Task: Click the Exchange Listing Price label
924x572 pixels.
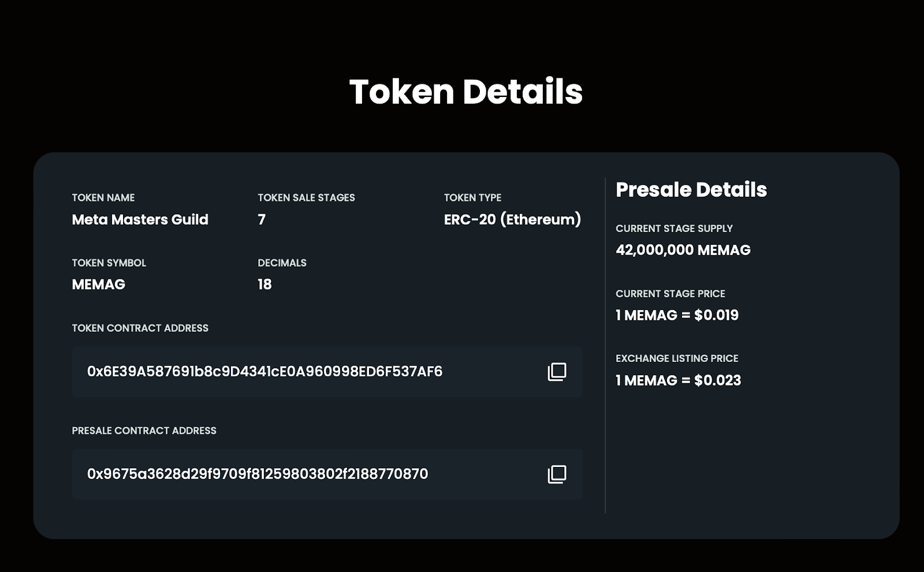Action: click(x=677, y=358)
